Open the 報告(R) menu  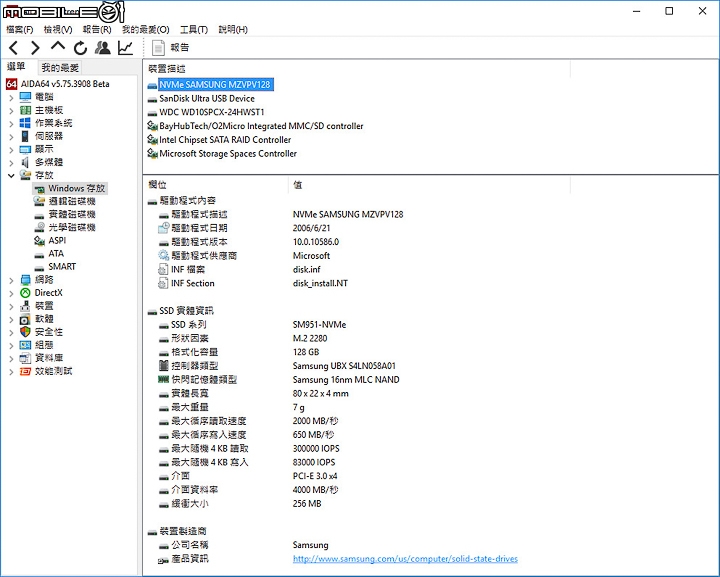point(97,29)
